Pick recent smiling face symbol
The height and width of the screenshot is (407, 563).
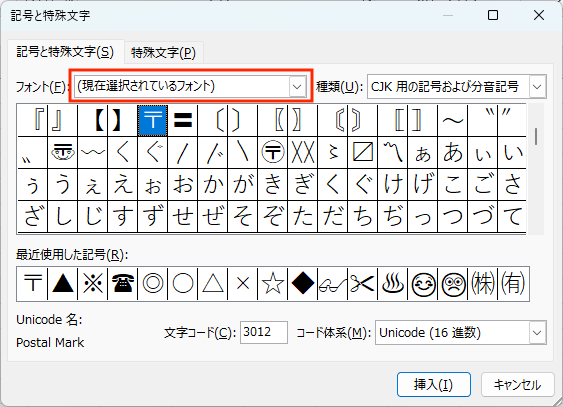[x=423, y=284]
